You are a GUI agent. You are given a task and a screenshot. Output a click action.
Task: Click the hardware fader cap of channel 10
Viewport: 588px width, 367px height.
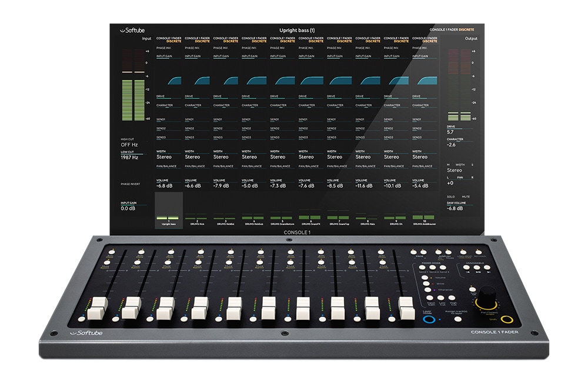(x=406, y=308)
